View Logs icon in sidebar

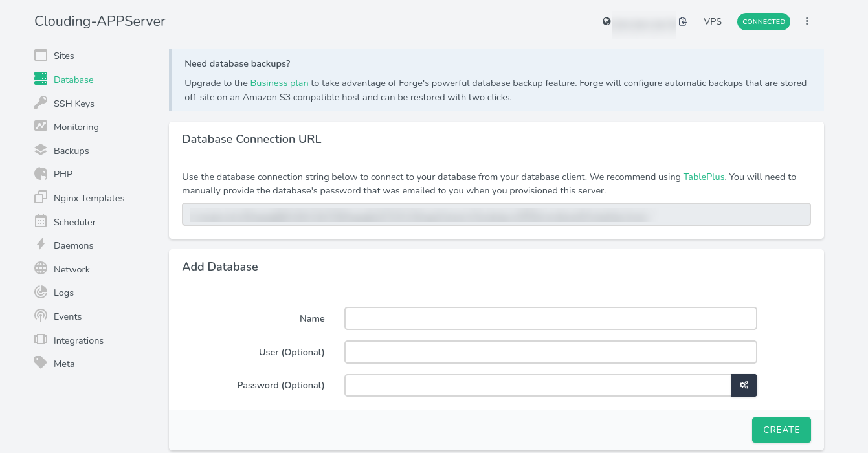[x=41, y=292]
